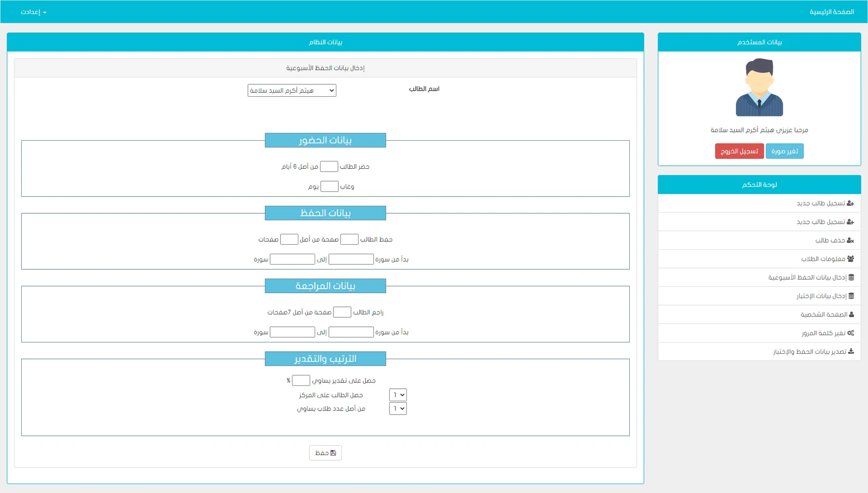
Task: Click the حفظ save button
Action: pos(325,453)
